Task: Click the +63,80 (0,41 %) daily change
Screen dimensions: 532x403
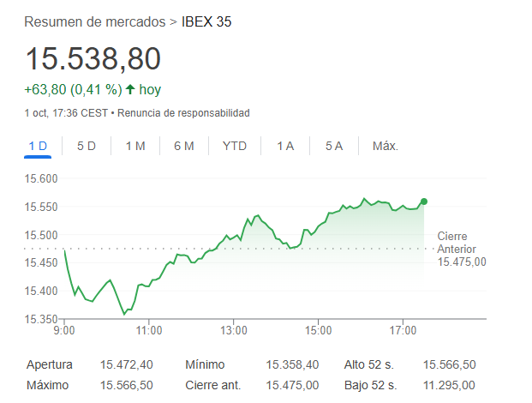Action: pos(72,89)
